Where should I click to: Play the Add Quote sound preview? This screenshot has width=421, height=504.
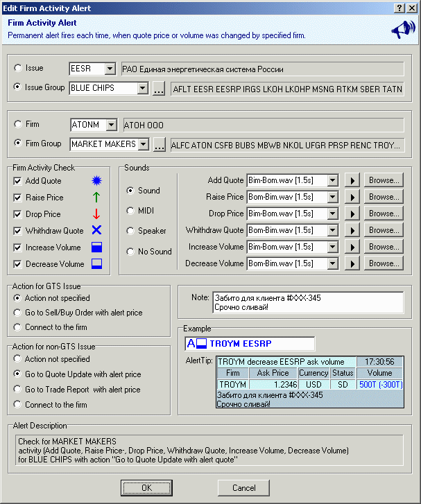click(352, 180)
